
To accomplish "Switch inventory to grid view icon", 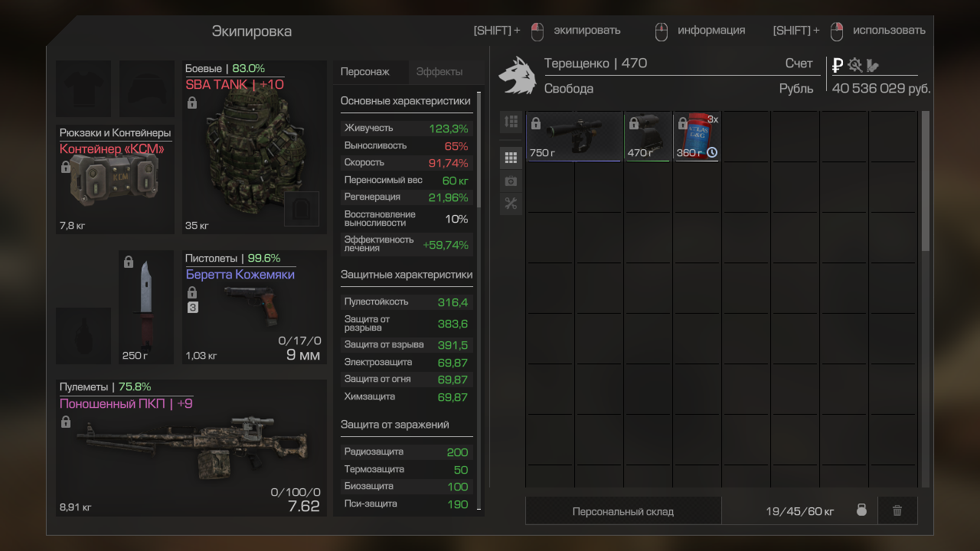I will (x=511, y=158).
